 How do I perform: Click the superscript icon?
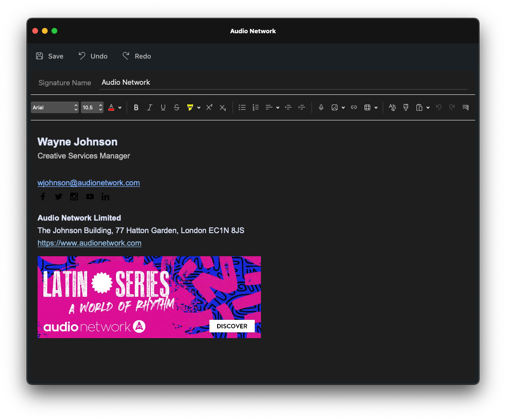[x=209, y=107]
